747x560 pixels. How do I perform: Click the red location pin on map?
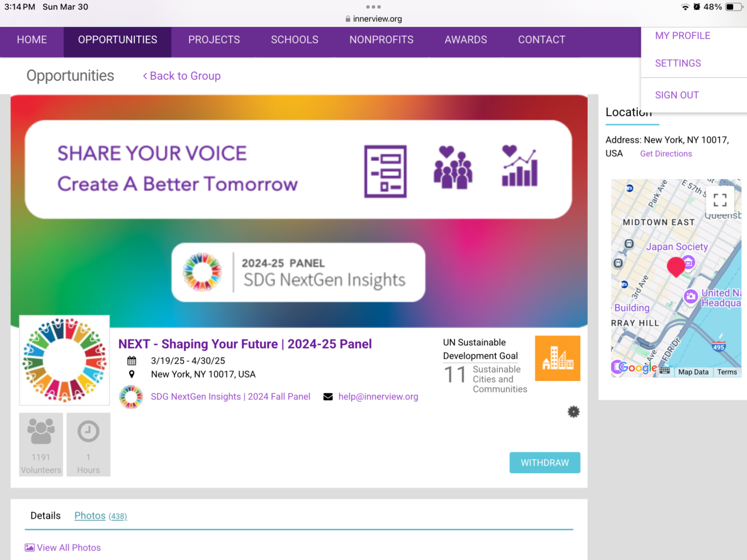coord(676,266)
